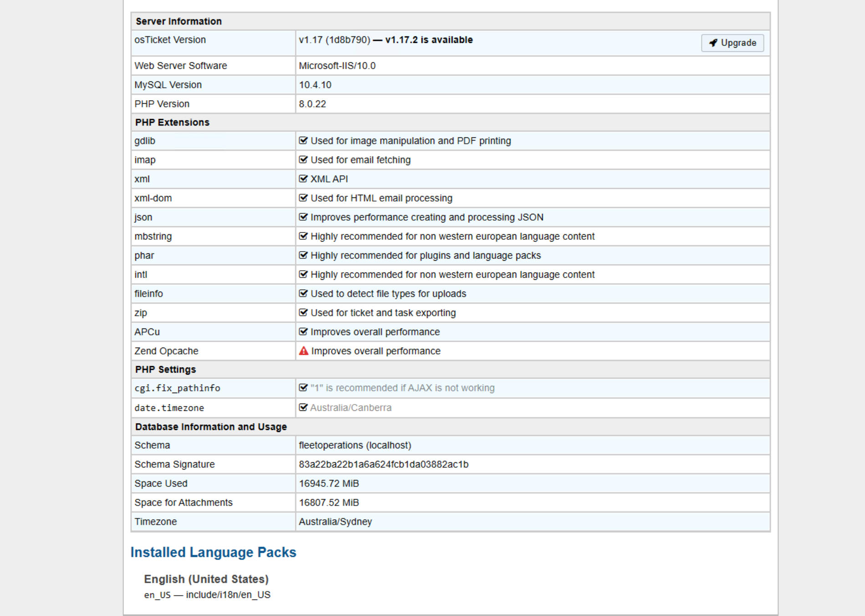Screen dimensions: 865x616
Task: Click the Upgrade button
Action: [732, 43]
